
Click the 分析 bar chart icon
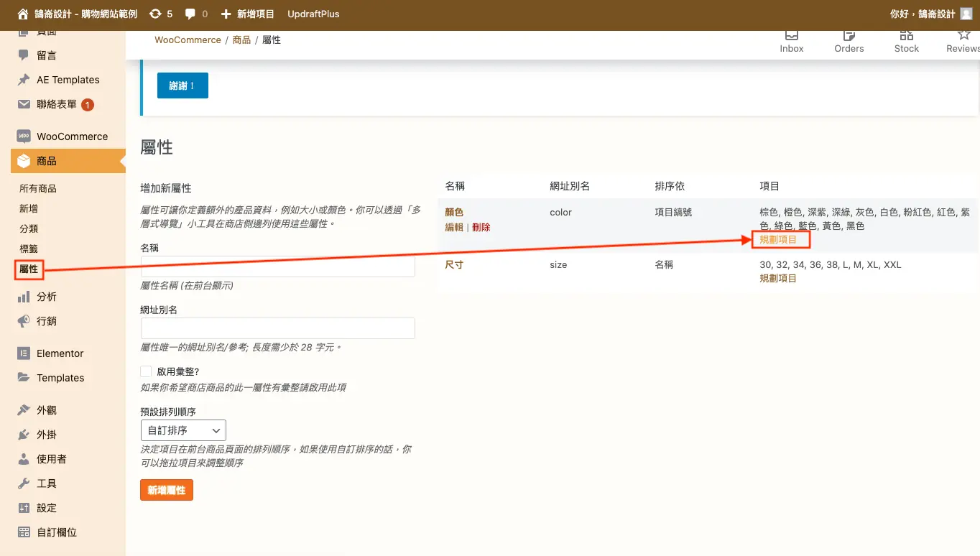24,297
